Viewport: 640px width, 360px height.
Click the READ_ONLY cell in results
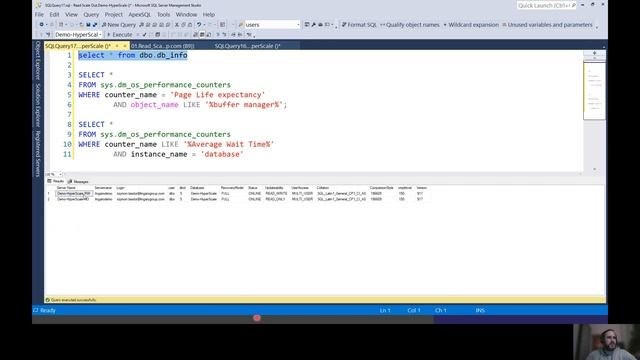coord(276,199)
